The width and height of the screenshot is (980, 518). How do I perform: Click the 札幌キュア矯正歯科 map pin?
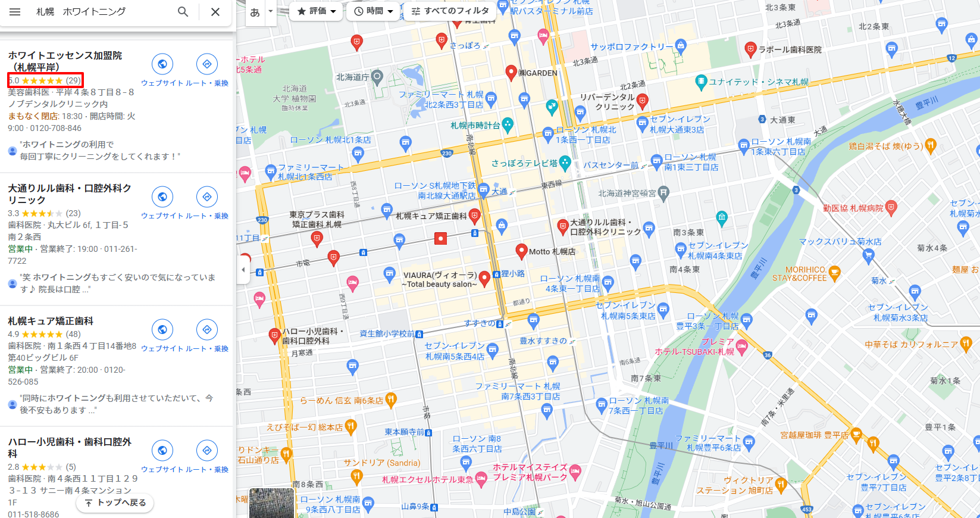pyautogui.click(x=474, y=216)
